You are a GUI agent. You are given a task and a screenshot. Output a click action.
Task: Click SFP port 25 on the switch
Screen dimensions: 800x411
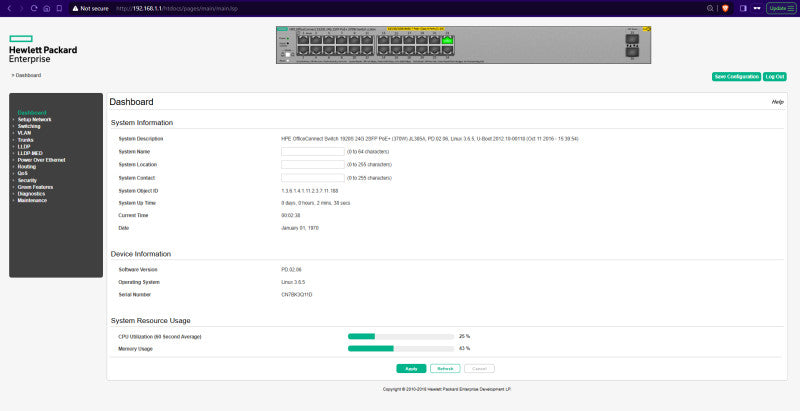(633, 38)
